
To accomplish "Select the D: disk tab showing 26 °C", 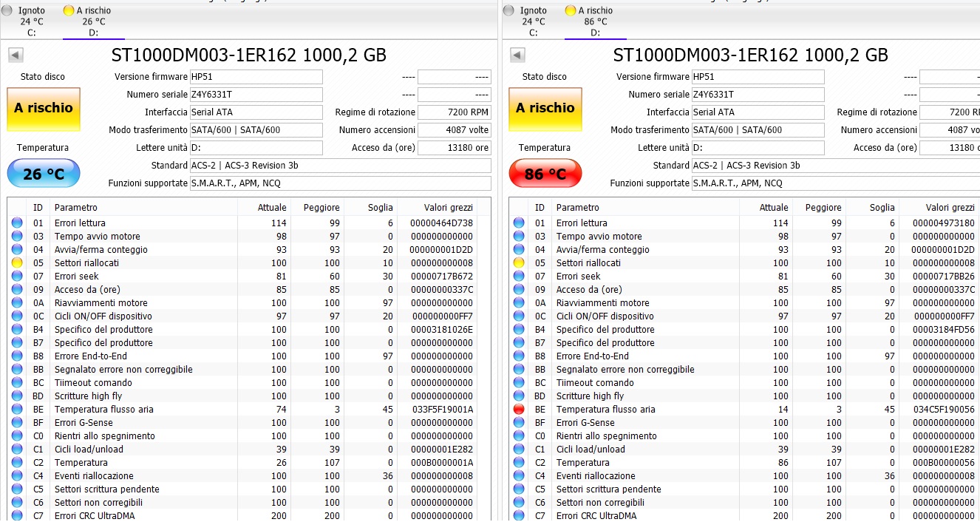I will (93, 21).
